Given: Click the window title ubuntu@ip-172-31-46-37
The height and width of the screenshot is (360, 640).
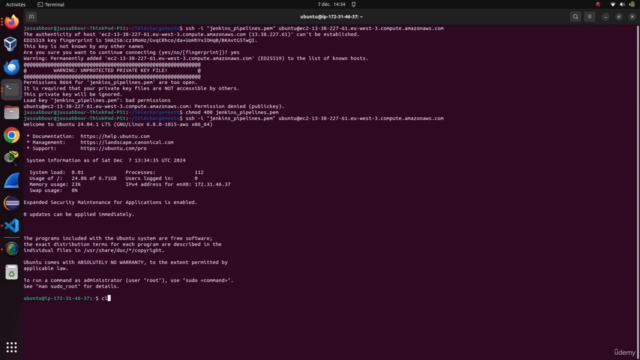Looking at the screenshot, I should [x=331, y=17].
